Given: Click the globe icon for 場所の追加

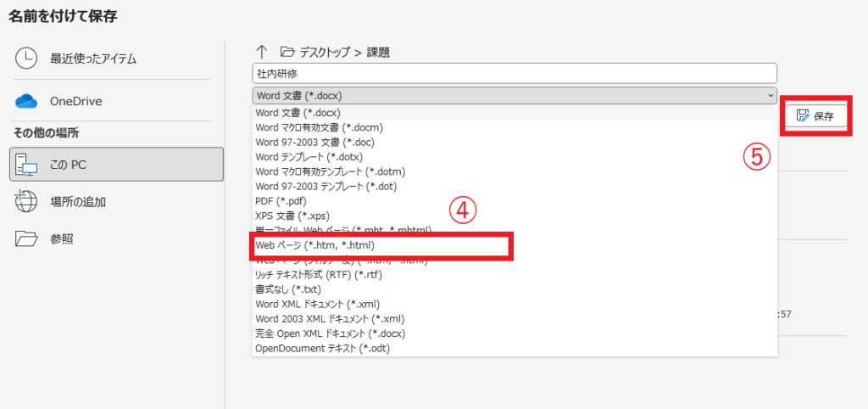Looking at the screenshot, I should (x=26, y=201).
